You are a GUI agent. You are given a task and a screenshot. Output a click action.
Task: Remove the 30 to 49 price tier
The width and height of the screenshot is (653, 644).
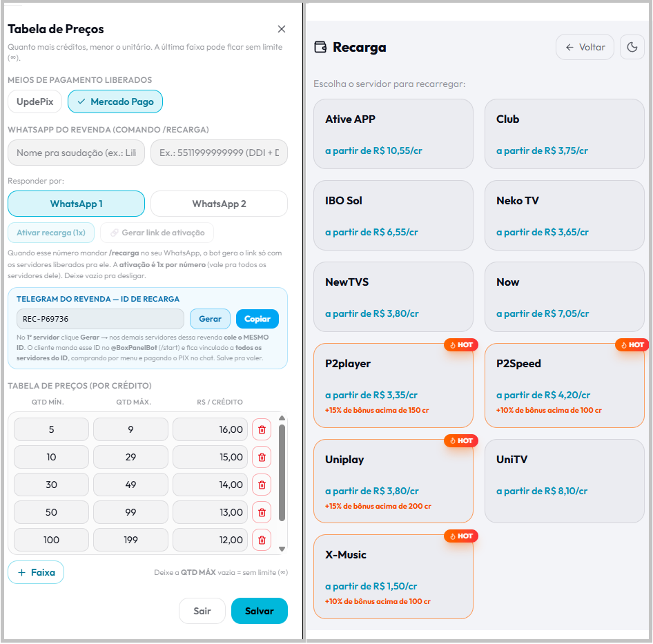(x=262, y=485)
